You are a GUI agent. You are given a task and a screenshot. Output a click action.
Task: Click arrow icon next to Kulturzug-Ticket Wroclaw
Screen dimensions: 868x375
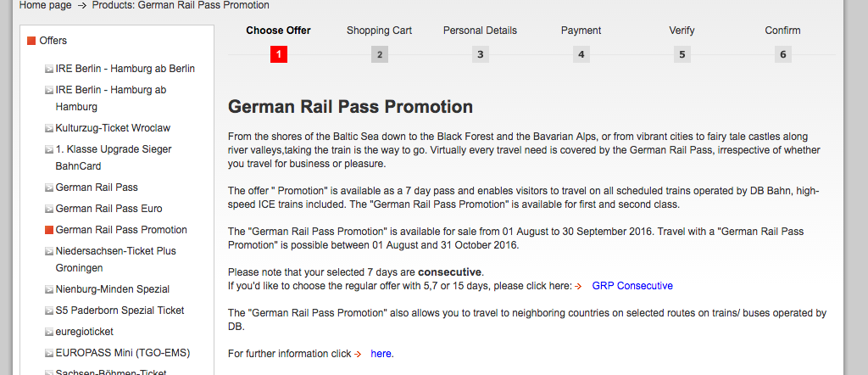coord(49,128)
